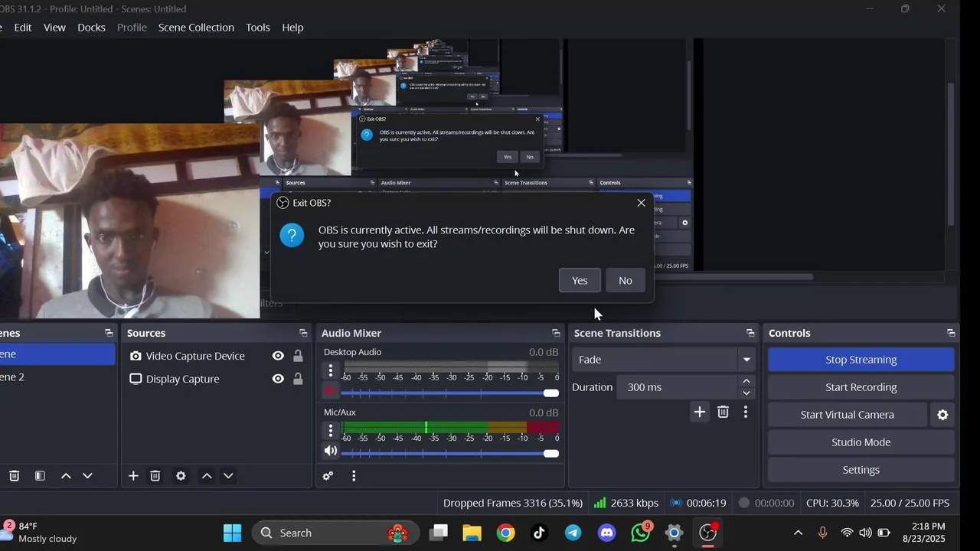Adjust Desktop Audio volume slider
Image resolution: width=980 pixels, height=551 pixels.
click(x=450, y=393)
